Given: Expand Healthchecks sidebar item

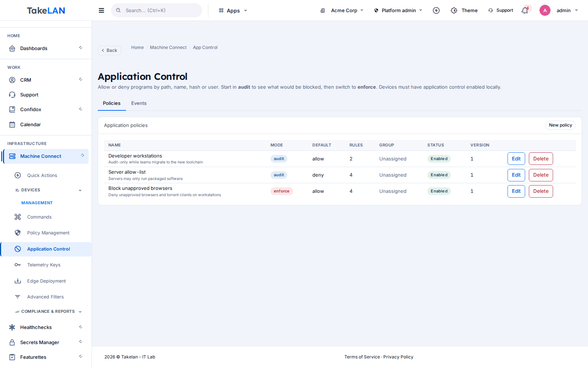Looking at the screenshot, I should click(x=46, y=327).
